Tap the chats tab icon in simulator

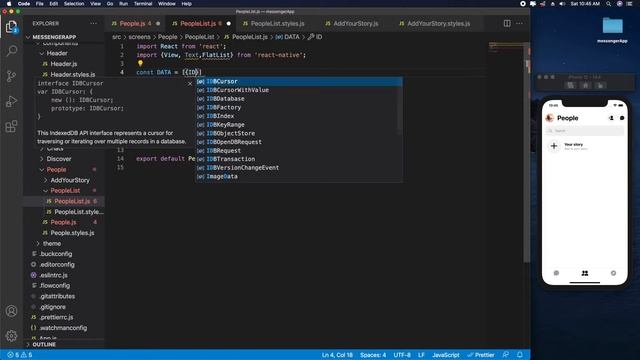pos(556,273)
